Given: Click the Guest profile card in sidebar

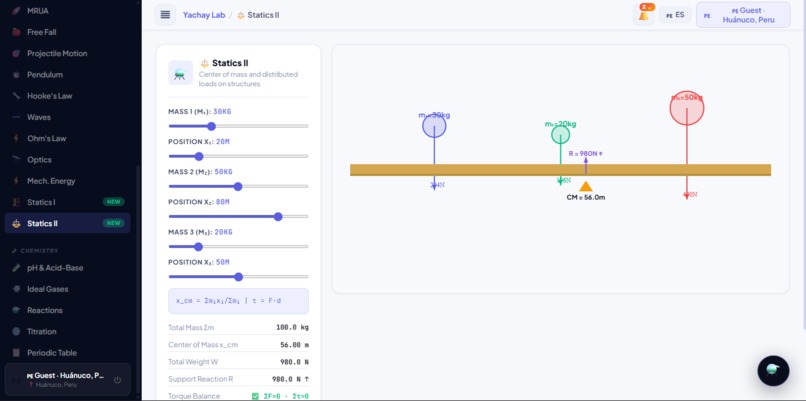Looking at the screenshot, I should (x=67, y=379).
